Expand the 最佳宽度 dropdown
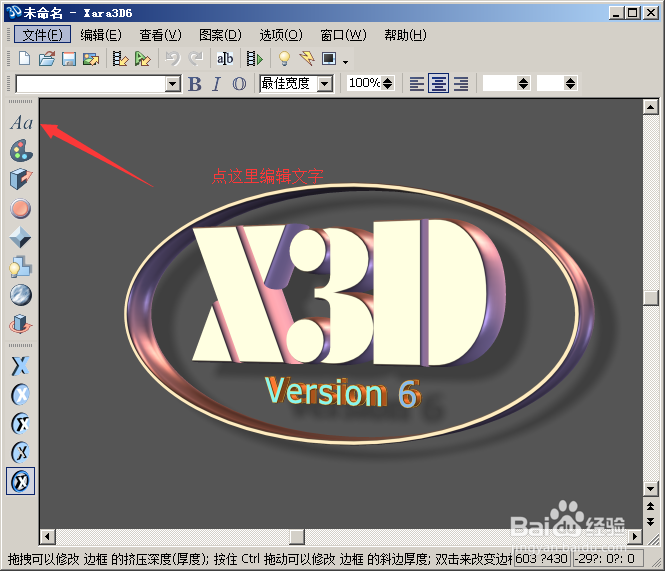Screen dimensions: 665x571 (325, 84)
